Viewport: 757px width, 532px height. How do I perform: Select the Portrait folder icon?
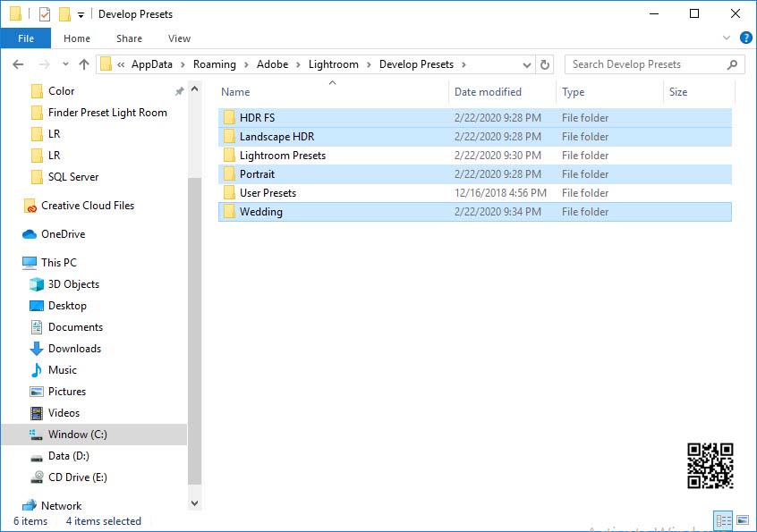tap(229, 173)
